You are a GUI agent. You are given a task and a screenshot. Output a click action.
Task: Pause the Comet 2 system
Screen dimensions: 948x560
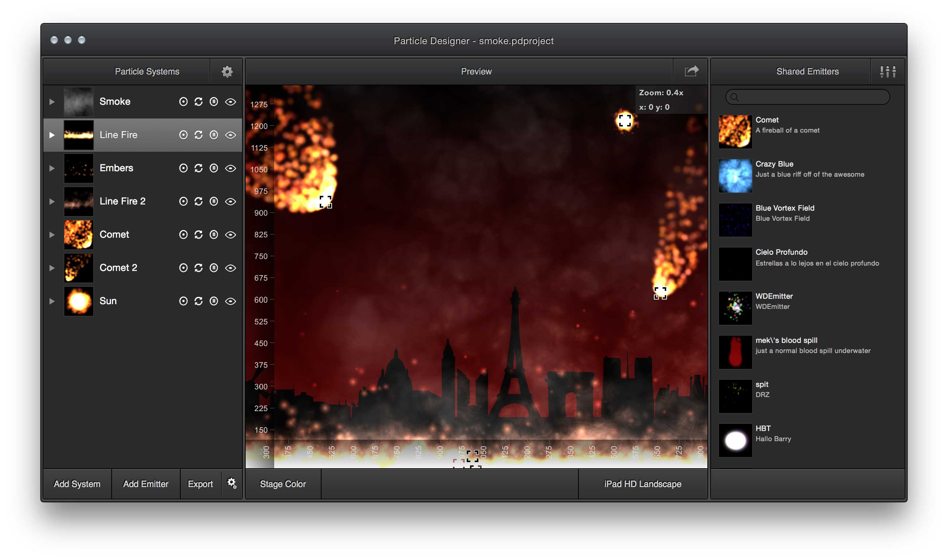pyautogui.click(x=214, y=268)
